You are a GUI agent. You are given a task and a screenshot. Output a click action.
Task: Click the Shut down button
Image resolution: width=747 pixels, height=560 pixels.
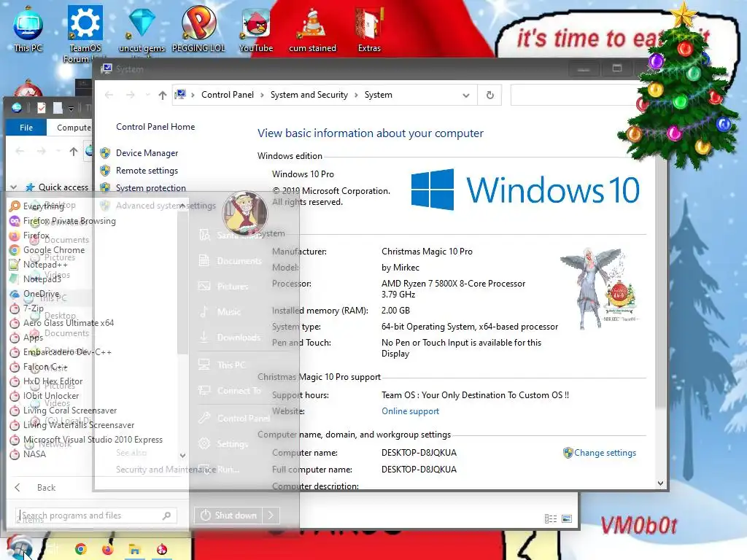(228, 516)
